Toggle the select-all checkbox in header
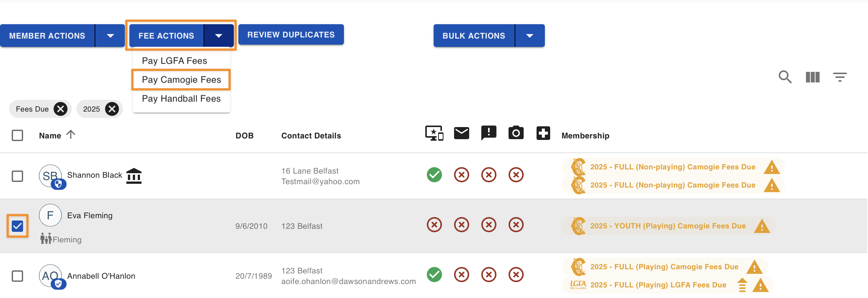Image resolution: width=868 pixels, height=298 pixels. point(17,135)
